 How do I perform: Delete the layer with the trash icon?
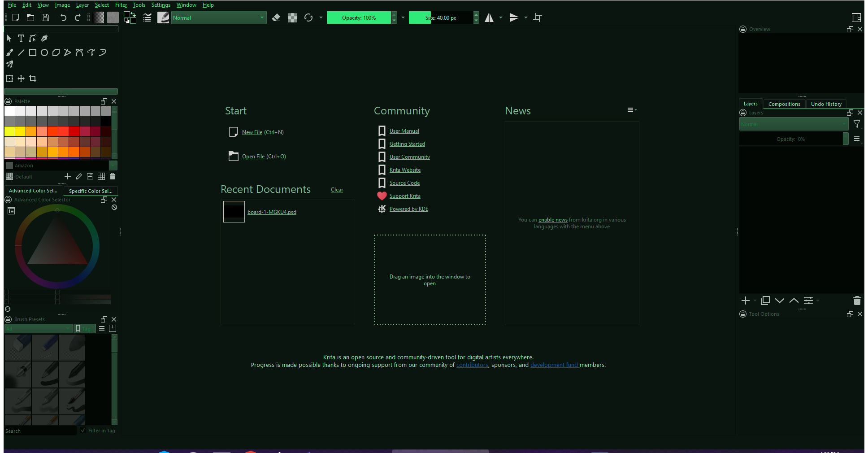(x=857, y=301)
